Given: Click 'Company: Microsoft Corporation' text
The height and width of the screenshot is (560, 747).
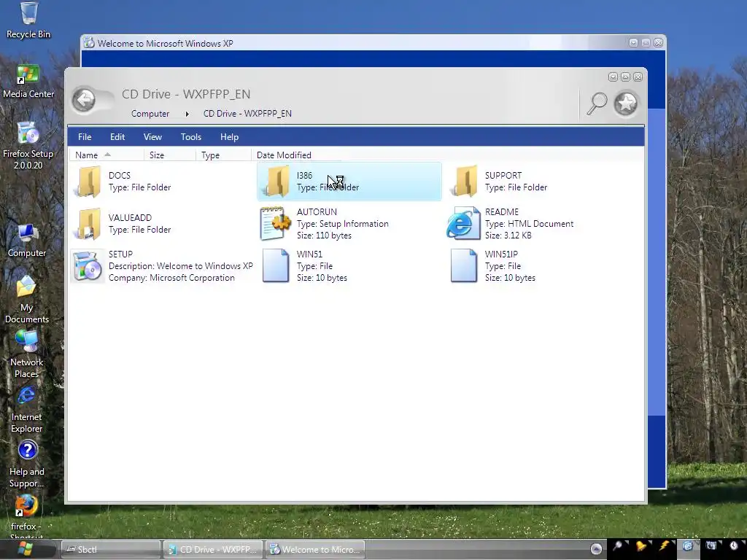Looking at the screenshot, I should (171, 278).
